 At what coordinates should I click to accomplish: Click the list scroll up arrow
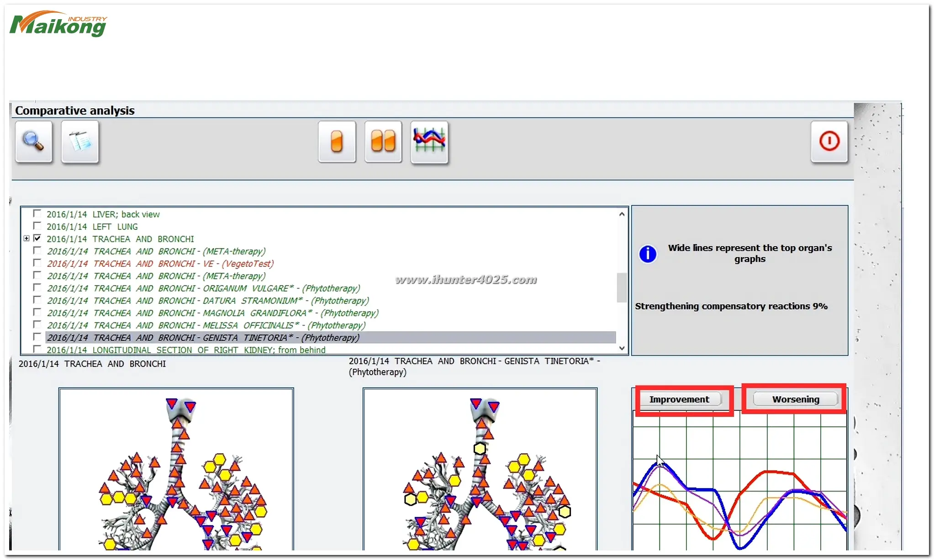coord(622,214)
